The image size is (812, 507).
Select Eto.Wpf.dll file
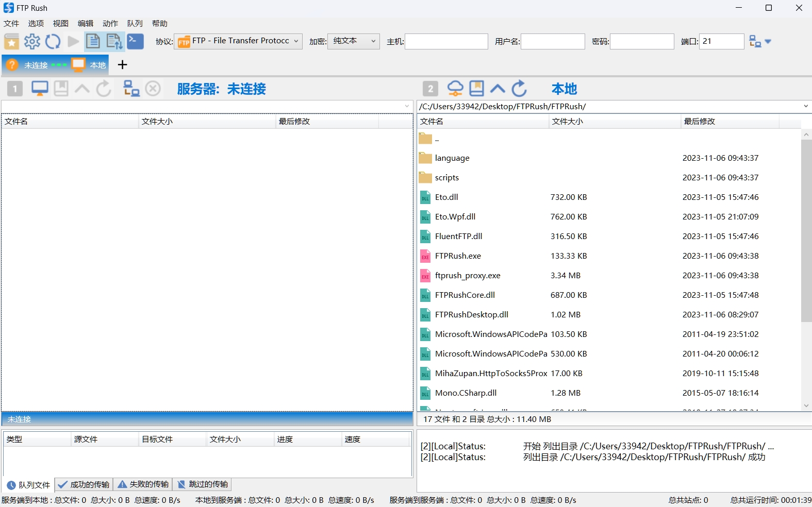click(x=609, y=217)
